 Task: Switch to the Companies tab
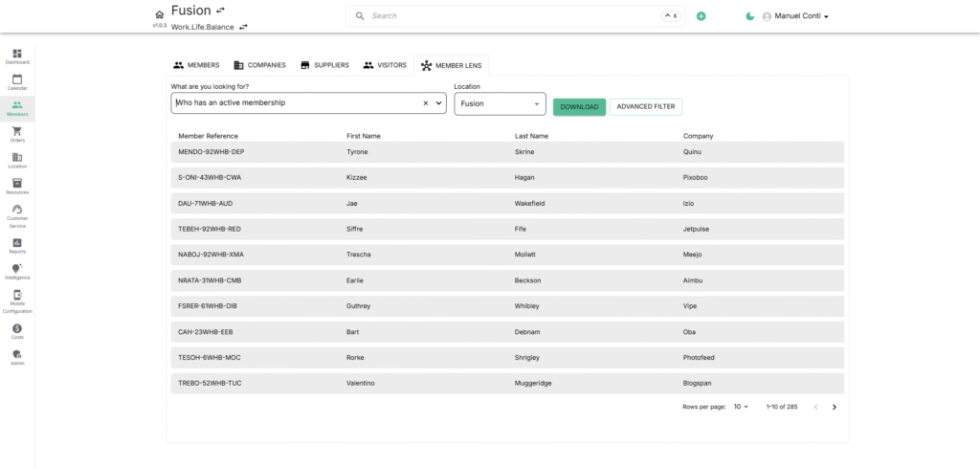click(260, 65)
